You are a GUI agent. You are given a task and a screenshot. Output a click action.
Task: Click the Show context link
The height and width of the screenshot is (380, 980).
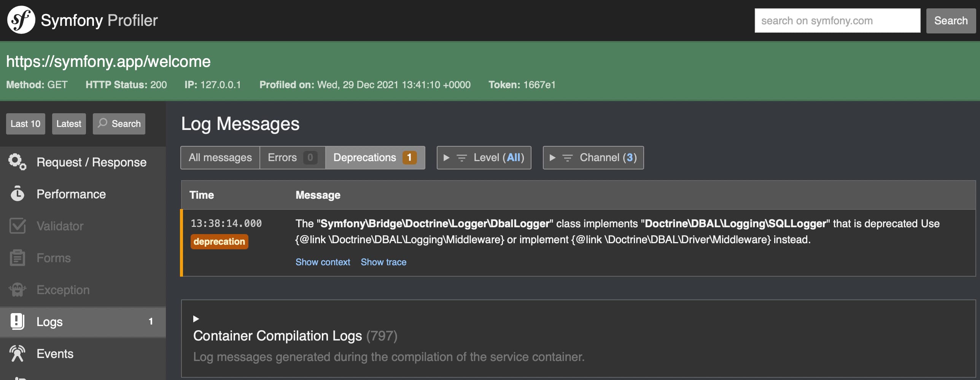[323, 262]
